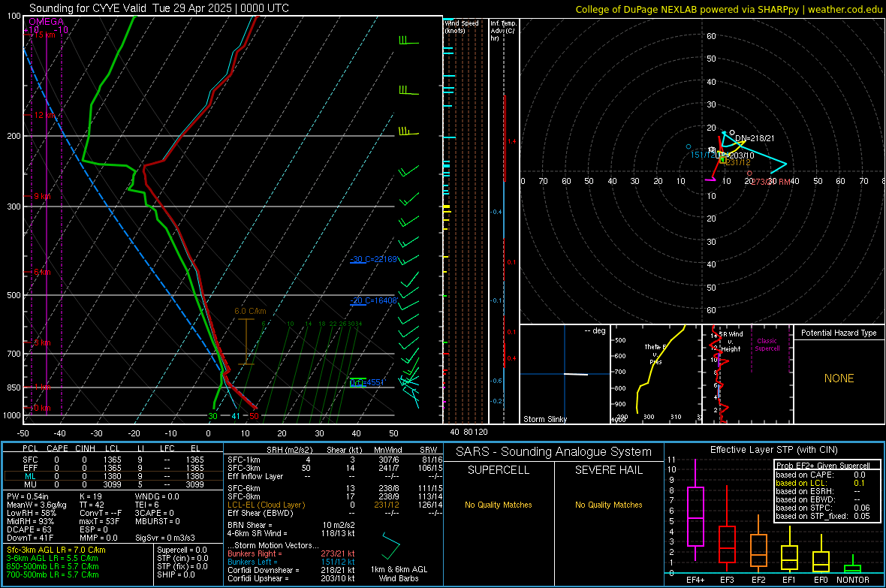Click the 'based on CAPE:' row
Screen dimensions: 886x588
821,475
